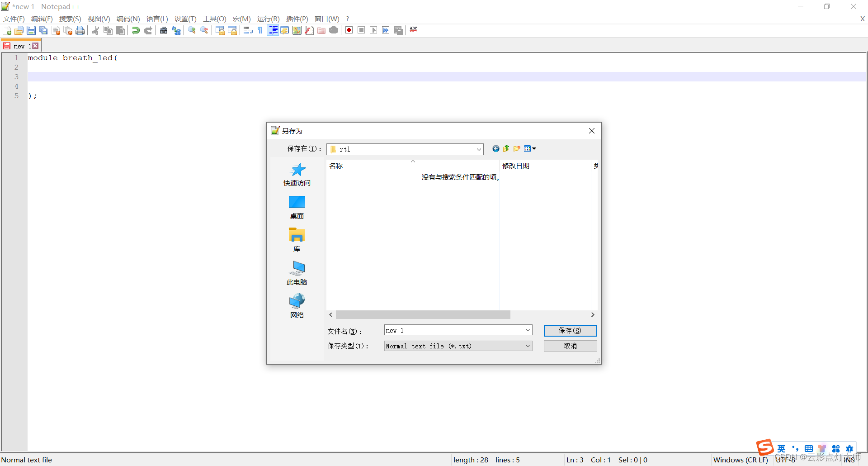Click the Document Map toolbar icon
Viewport: 868px width, 466px height.
tap(297, 30)
